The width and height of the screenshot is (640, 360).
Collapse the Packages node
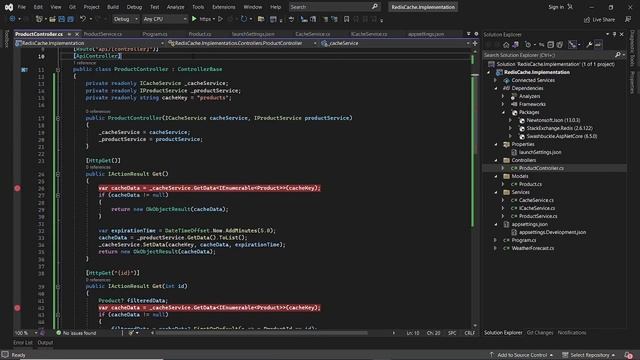coord(503,112)
